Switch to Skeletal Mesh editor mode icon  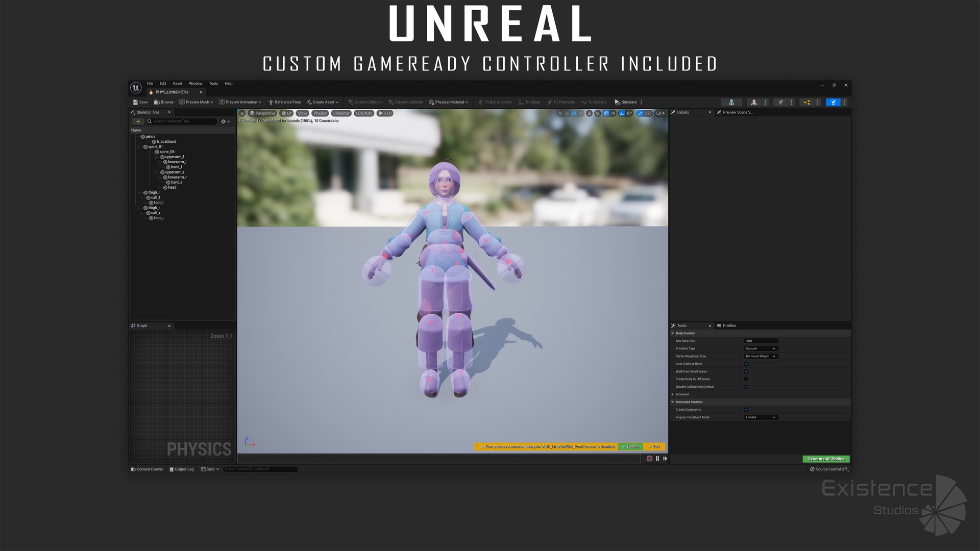click(x=754, y=102)
